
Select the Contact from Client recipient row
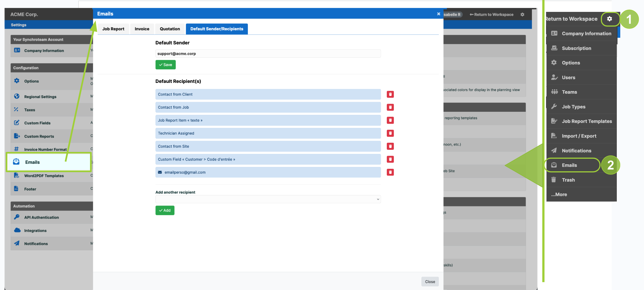coord(268,94)
